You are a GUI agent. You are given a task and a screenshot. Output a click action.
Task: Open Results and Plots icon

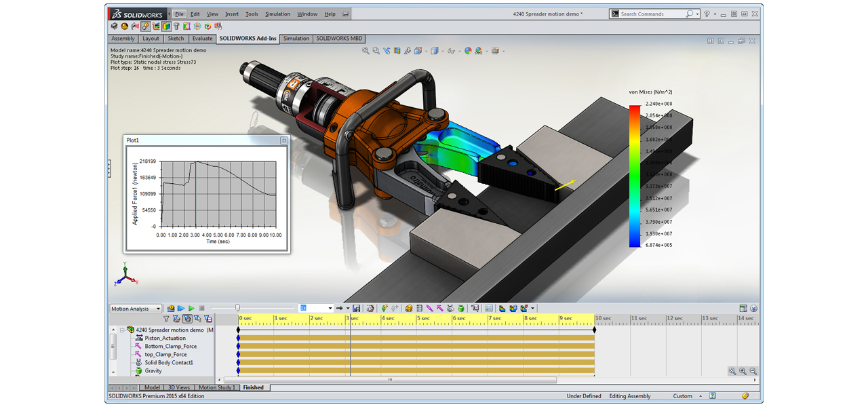(475, 309)
